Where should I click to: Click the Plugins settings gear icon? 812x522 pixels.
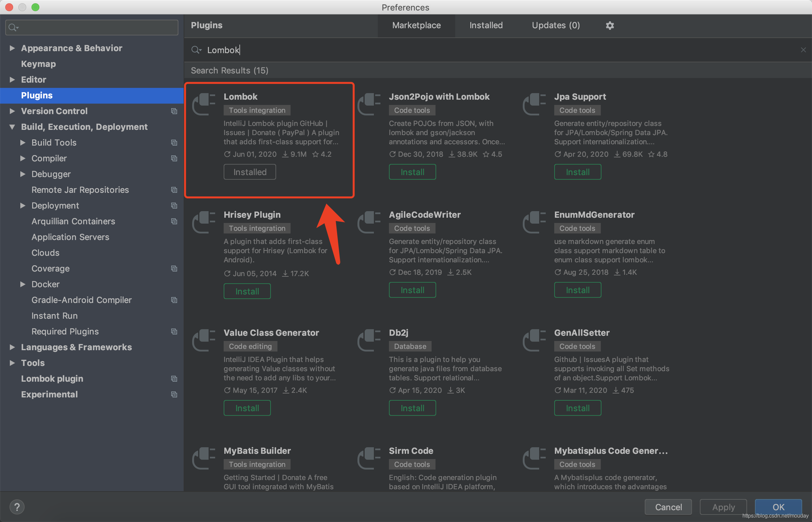[610, 25]
